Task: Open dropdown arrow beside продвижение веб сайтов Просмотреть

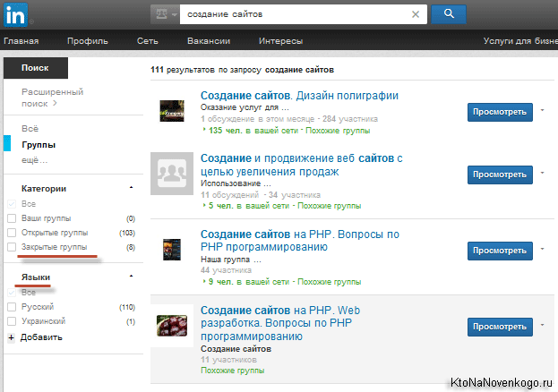Action: [543, 173]
